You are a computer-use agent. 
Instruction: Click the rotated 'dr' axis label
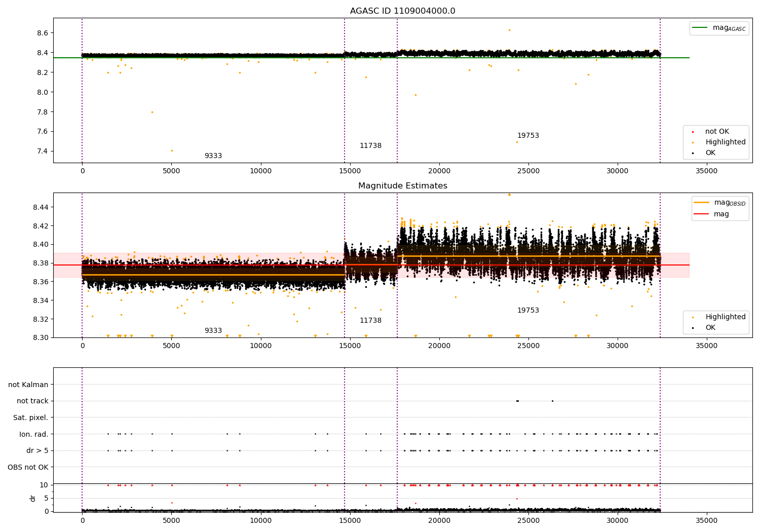point(33,498)
